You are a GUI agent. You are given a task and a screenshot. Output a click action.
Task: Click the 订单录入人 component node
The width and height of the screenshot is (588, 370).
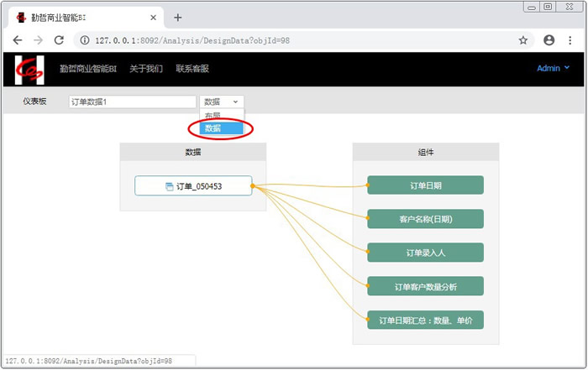[425, 252]
